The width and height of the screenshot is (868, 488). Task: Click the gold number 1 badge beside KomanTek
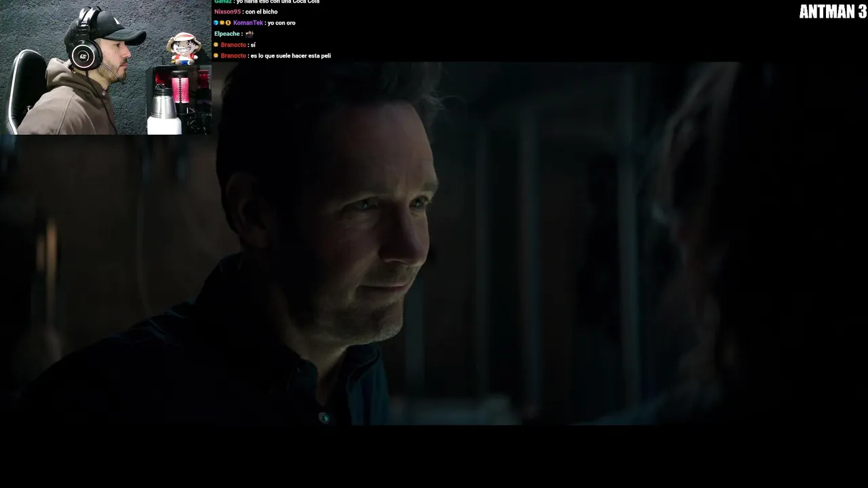[x=228, y=23]
